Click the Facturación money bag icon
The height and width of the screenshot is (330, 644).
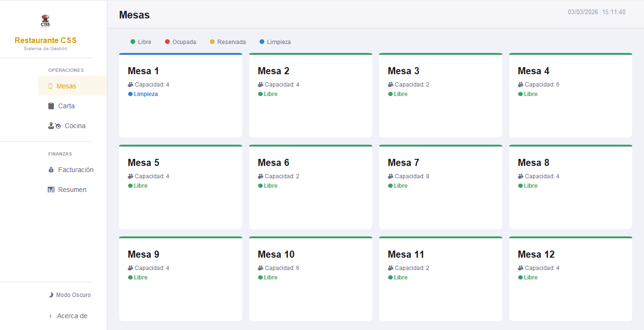[51, 170]
